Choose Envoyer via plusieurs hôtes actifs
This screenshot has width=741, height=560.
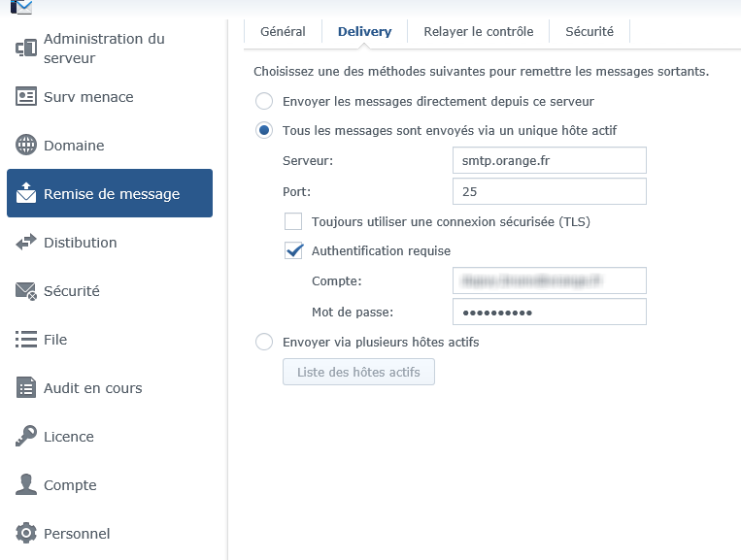(264, 342)
